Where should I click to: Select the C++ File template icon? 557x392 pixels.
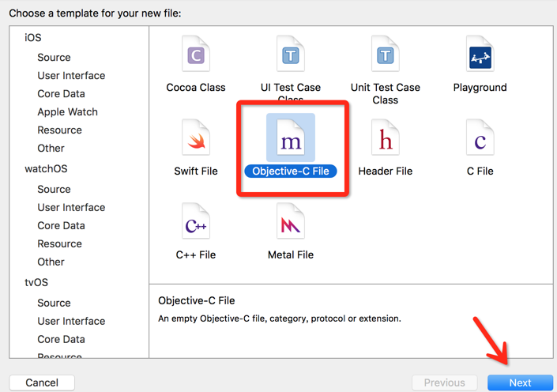[x=196, y=224]
